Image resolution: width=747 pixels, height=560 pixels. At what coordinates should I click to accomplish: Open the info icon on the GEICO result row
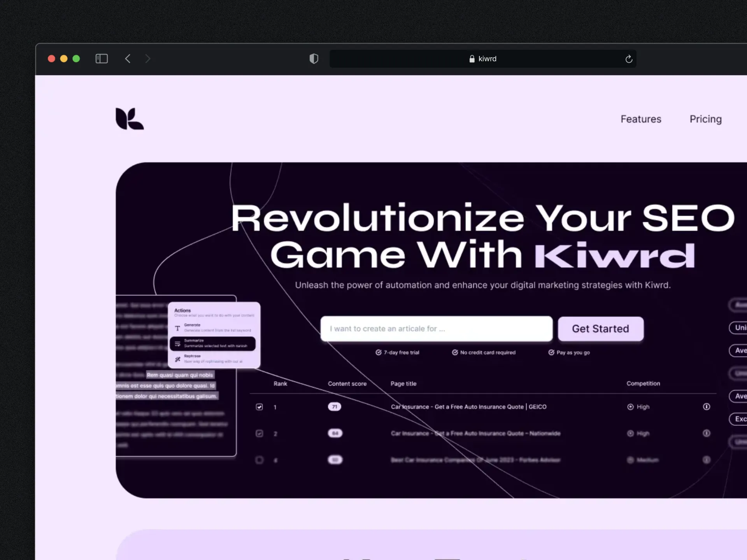point(707,406)
